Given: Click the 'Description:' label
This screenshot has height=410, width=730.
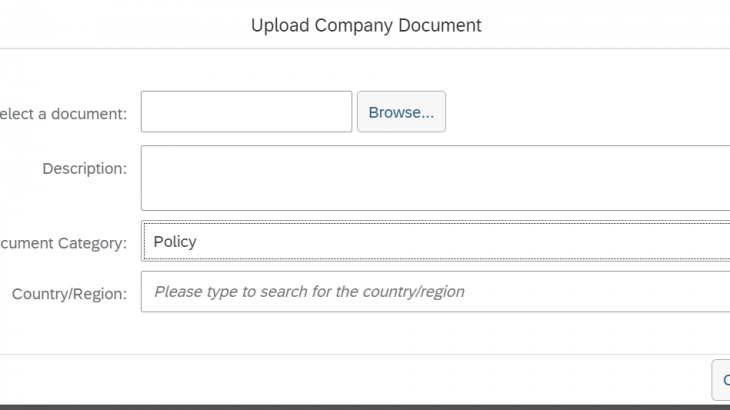Looking at the screenshot, I should pyautogui.click(x=84, y=168).
